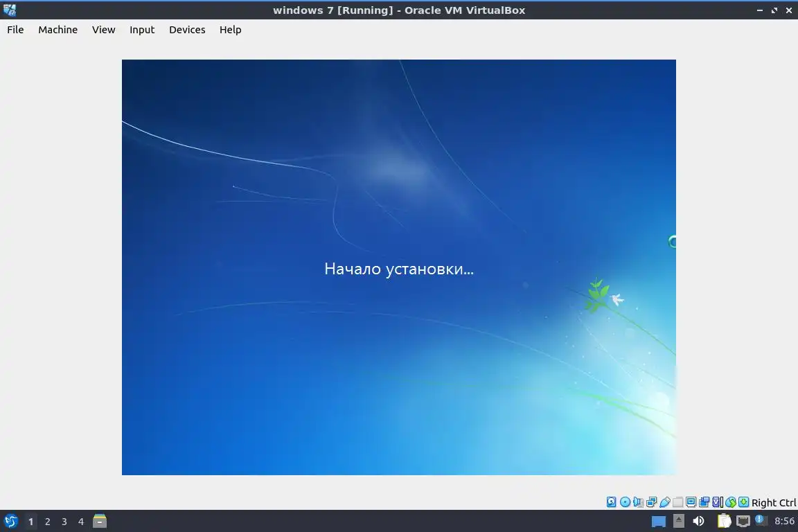The width and height of the screenshot is (798, 532).
Task: Click the recording status indicator
Action: point(704,502)
